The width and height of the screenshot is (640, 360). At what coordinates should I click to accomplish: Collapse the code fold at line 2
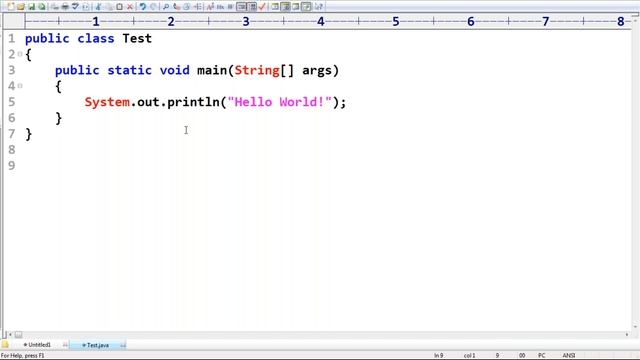pos(20,54)
